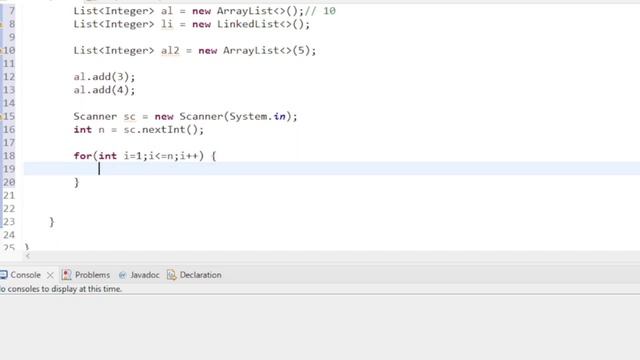
Task: Click the warning marker beside line 8
Action: pyautogui.click(x=2, y=24)
